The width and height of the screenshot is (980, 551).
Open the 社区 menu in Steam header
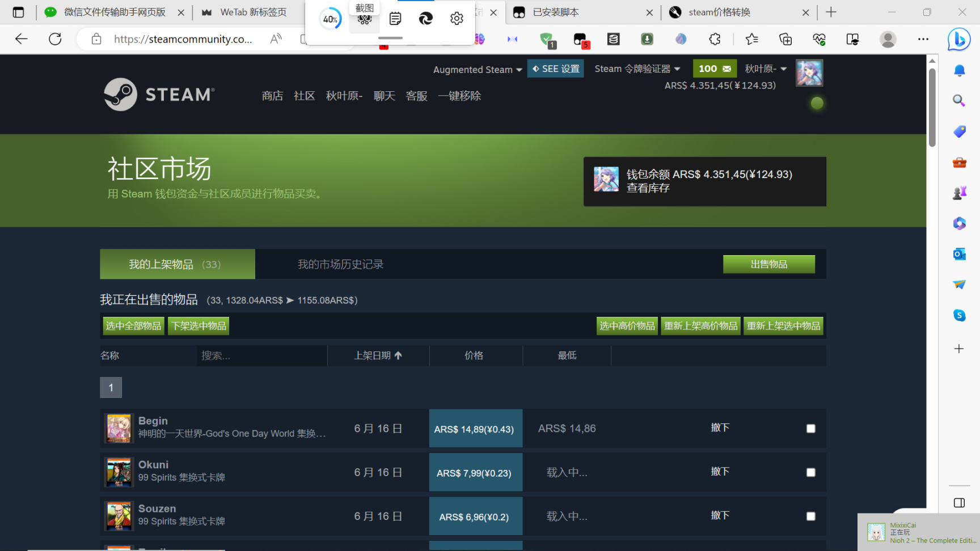(x=305, y=96)
